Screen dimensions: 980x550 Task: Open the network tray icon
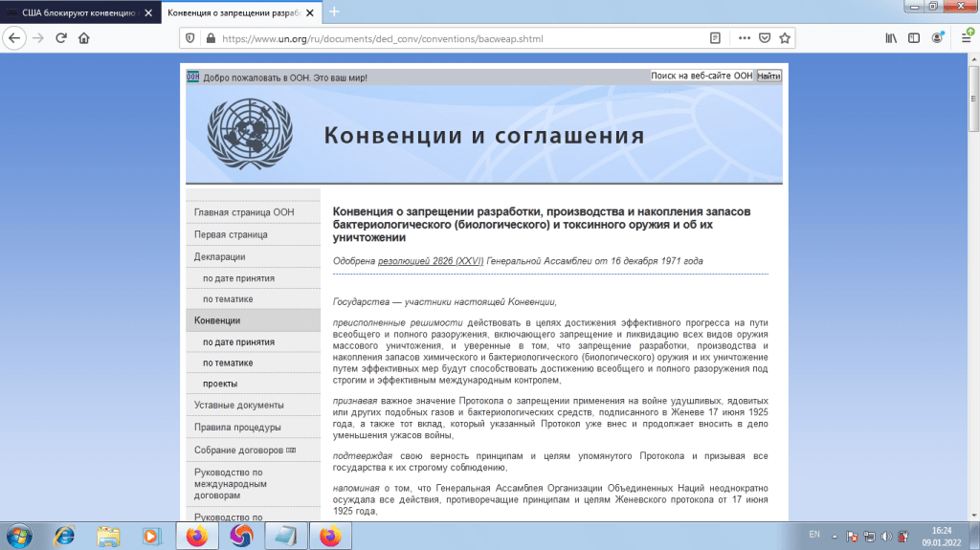[869, 537]
